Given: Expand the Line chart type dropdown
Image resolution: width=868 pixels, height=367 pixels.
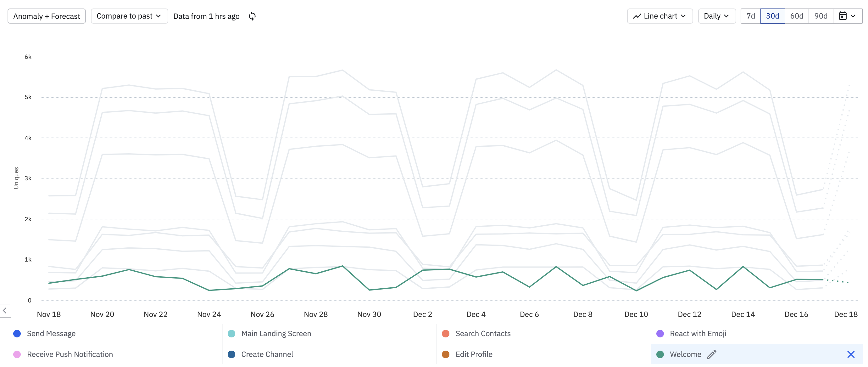Looking at the screenshot, I should pyautogui.click(x=659, y=16).
